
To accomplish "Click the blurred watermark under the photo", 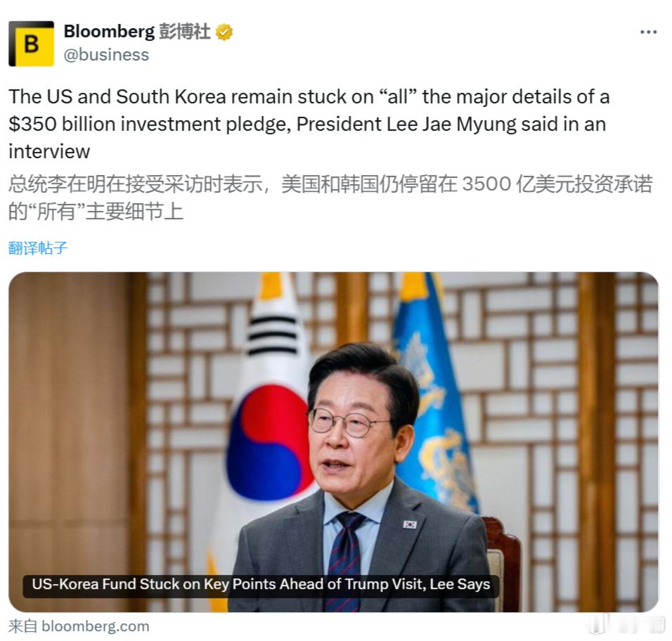I will click(x=626, y=624).
